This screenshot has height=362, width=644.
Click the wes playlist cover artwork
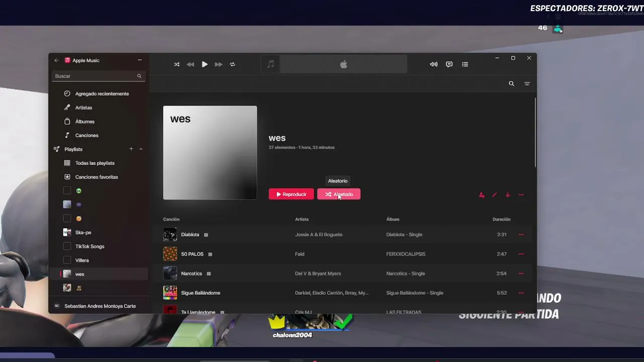coord(210,152)
